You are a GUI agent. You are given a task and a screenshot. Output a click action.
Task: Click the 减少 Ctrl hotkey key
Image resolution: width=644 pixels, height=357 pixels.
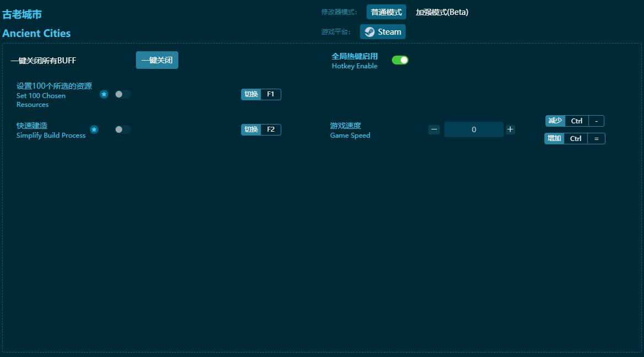click(576, 121)
